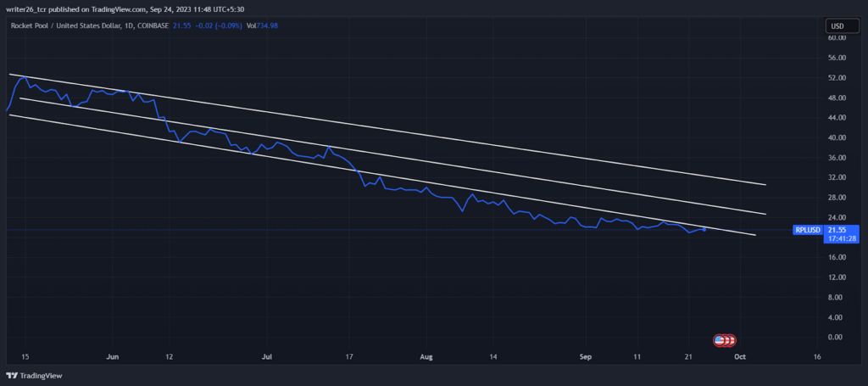The image size is (868, 386).
Task: Click the 44.00 price axis label
Action: 837,117
